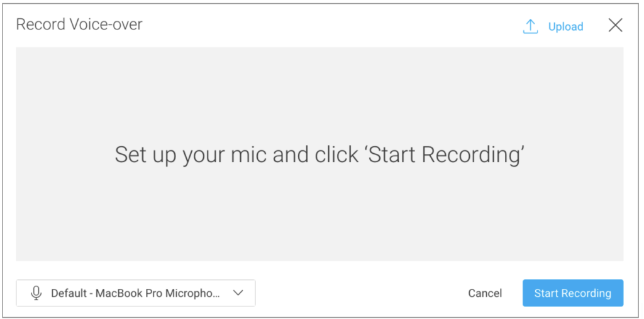Viewport: 644px width, 319px height.
Task: Click the truncated MacBook Pro Micropho... label
Action: coord(136,293)
